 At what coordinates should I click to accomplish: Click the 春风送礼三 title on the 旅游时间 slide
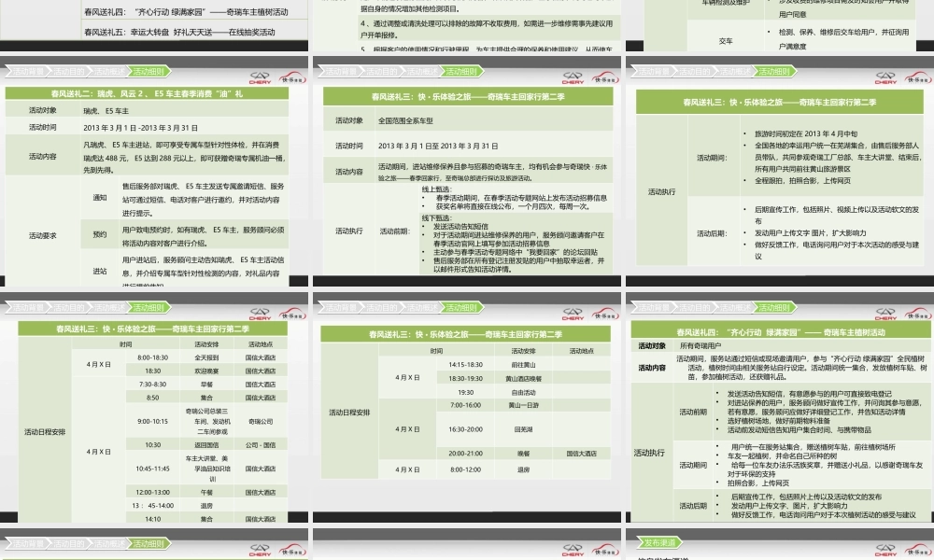(x=779, y=102)
